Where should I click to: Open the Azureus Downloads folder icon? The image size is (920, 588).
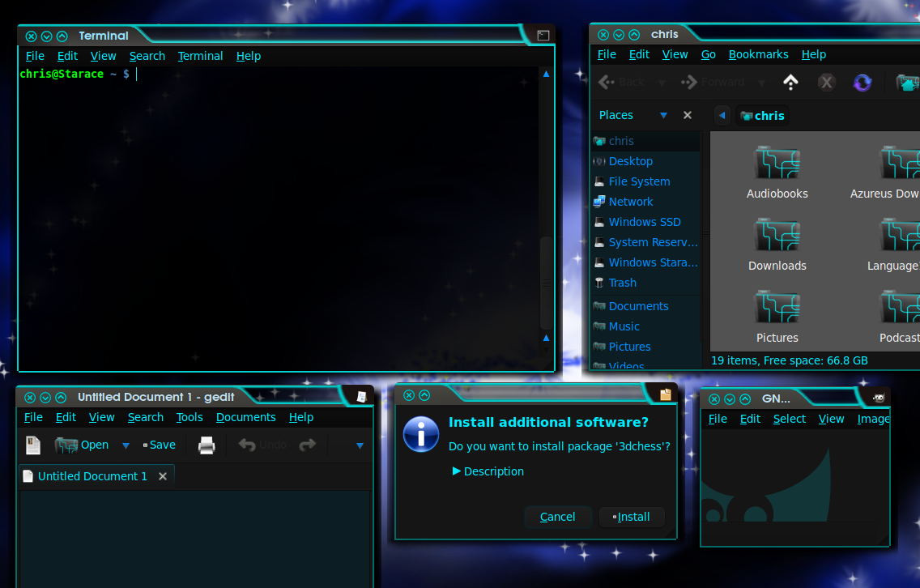coord(900,162)
